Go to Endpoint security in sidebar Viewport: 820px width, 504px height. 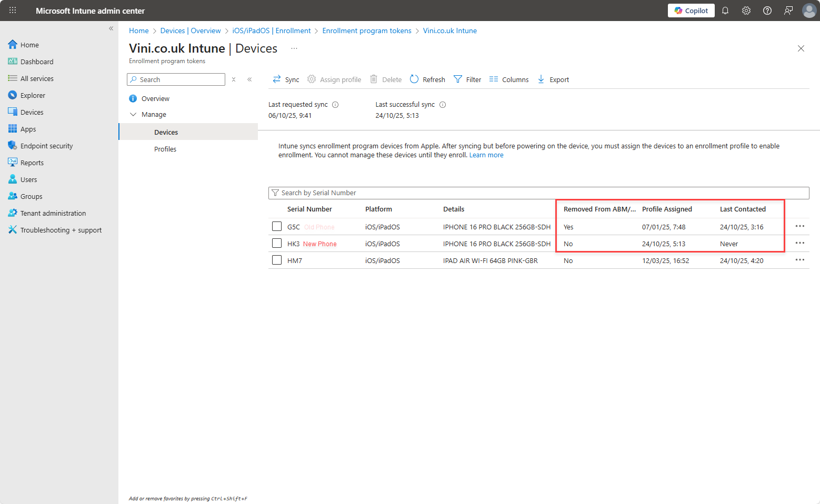[x=46, y=146]
